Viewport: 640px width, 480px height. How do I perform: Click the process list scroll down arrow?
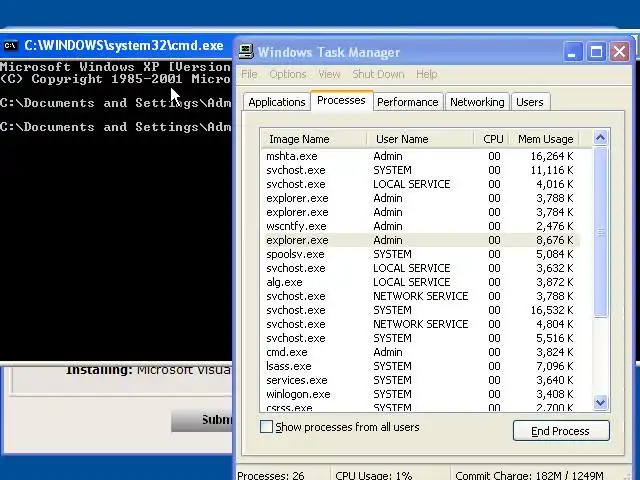click(x=600, y=402)
